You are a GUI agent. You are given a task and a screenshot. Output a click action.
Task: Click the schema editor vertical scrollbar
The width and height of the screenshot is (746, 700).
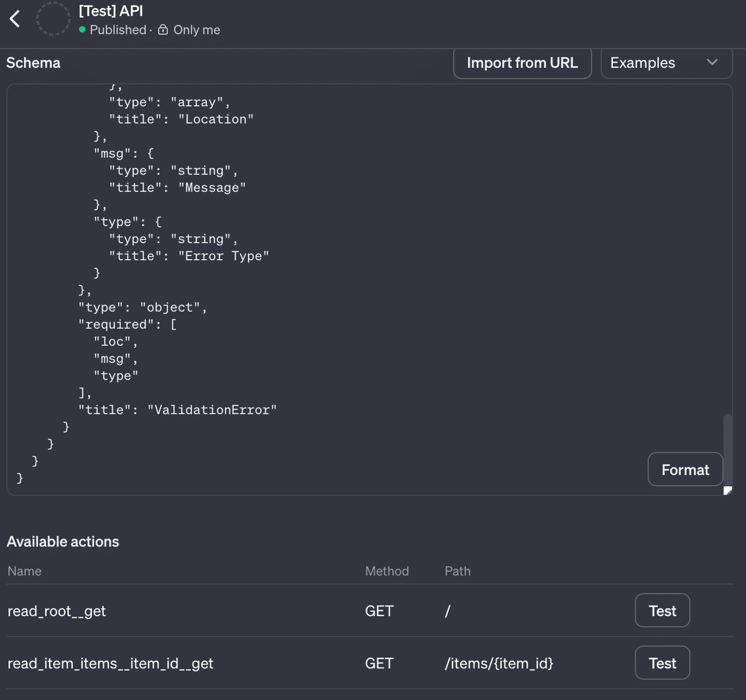[728, 449]
